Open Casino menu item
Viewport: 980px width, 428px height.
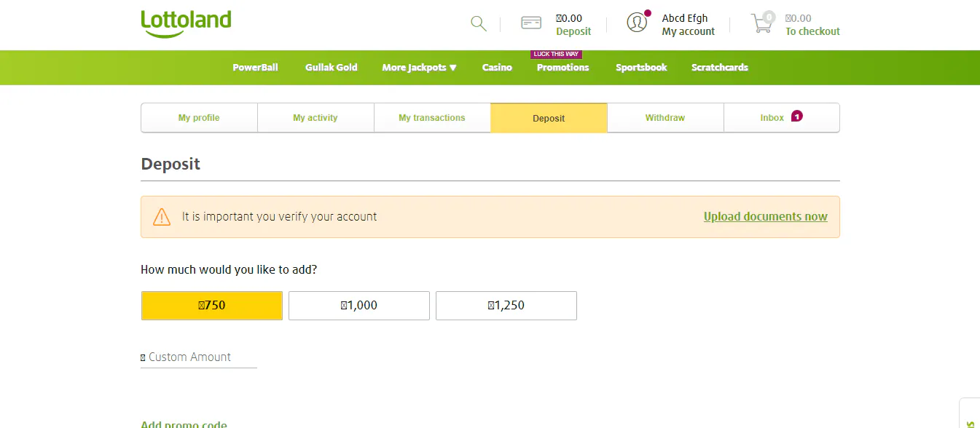click(497, 67)
